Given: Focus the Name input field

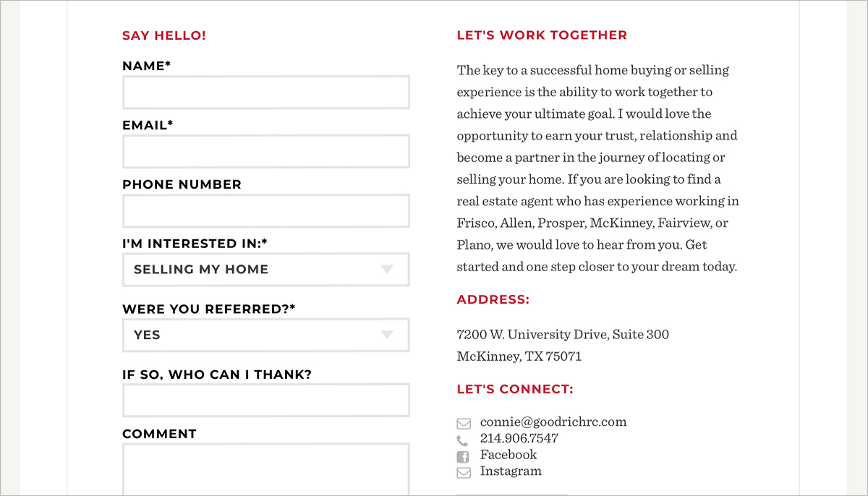Looking at the screenshot, I should pos(266,93).
